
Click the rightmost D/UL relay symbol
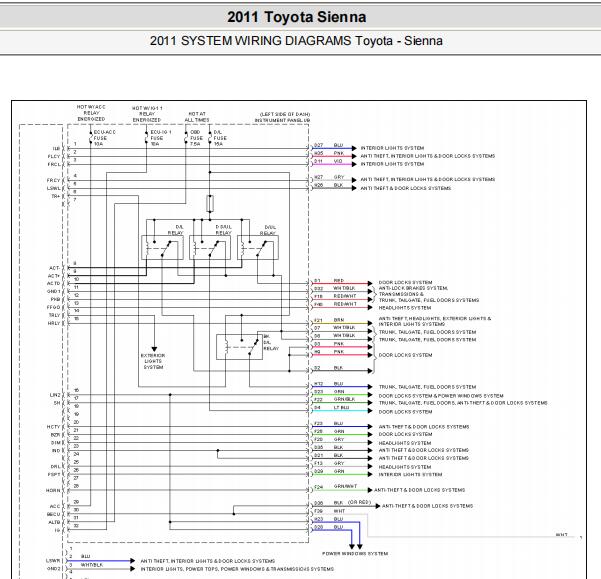pos(258,248)
